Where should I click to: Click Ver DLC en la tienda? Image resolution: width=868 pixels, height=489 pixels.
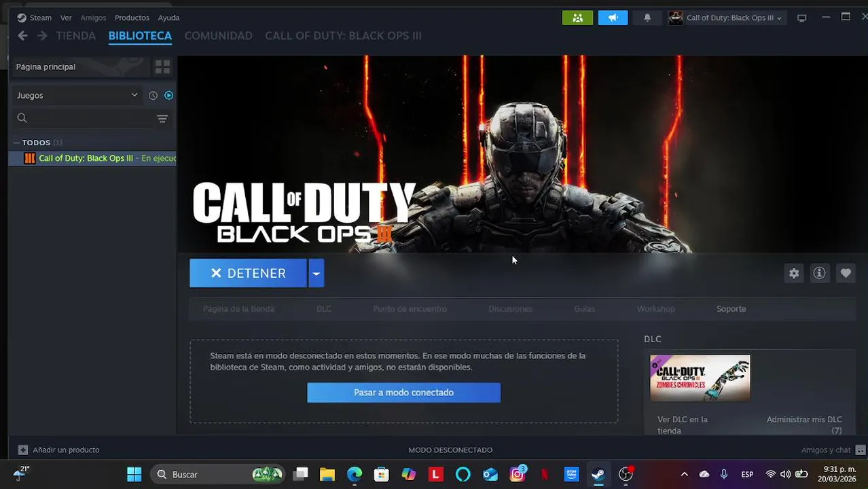(683, 425)
